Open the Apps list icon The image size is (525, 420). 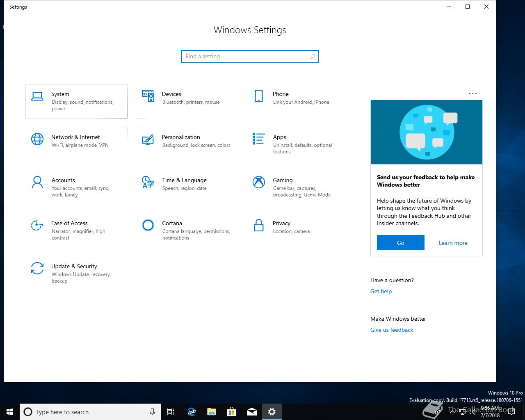pyautogui.click(x=259, y=139)
